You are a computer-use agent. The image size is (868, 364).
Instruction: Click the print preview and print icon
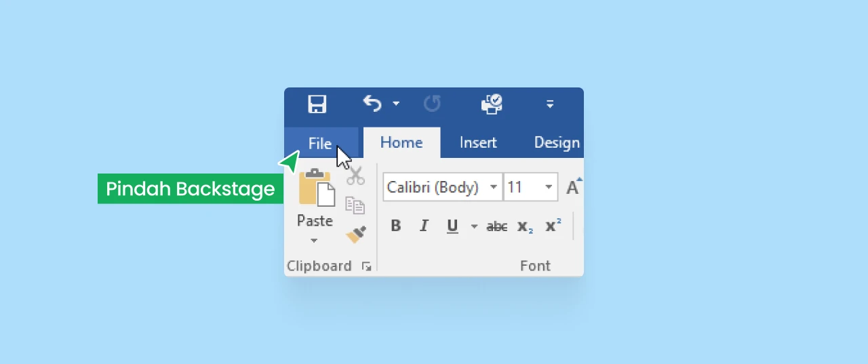[x=492, y=104]
